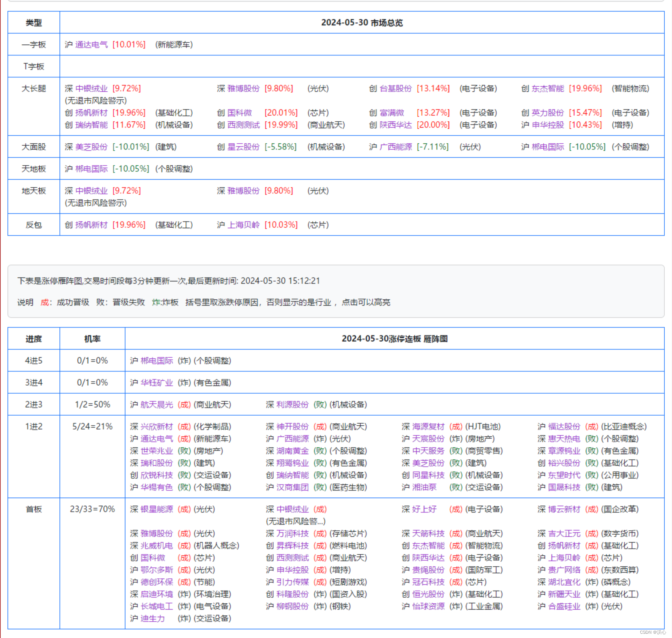Highlight the (比亚迪概念) reason tag
Viewport: 672px width, 638px height.
tap(624, 427)
